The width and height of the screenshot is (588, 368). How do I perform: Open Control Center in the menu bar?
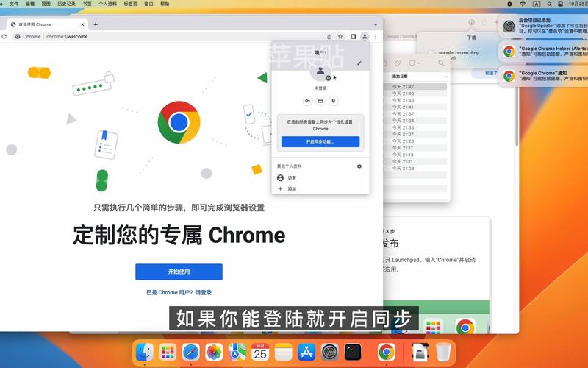(x=560, y=4)
